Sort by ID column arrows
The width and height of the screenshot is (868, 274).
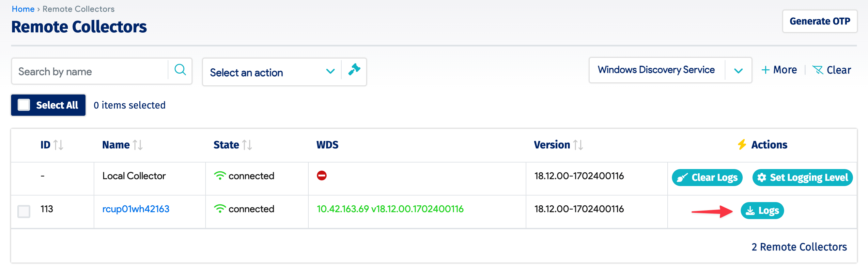58,145
